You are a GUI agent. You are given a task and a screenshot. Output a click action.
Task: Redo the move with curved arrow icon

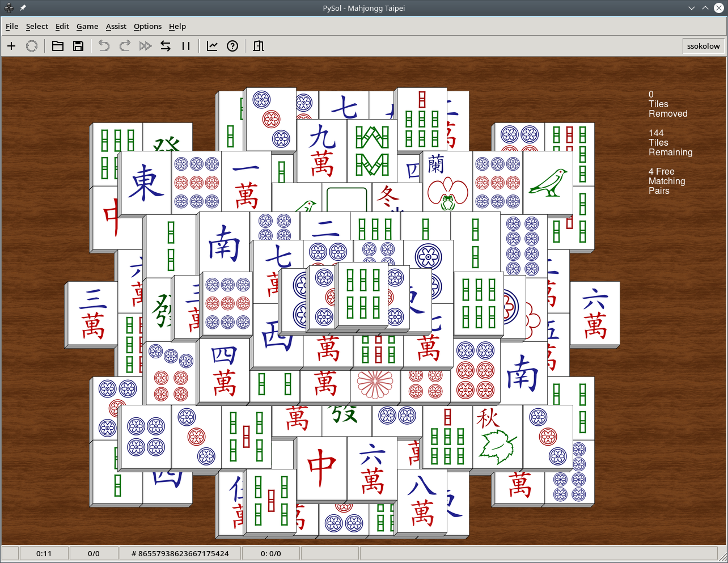pyautogui.click(x=125, y=46)
